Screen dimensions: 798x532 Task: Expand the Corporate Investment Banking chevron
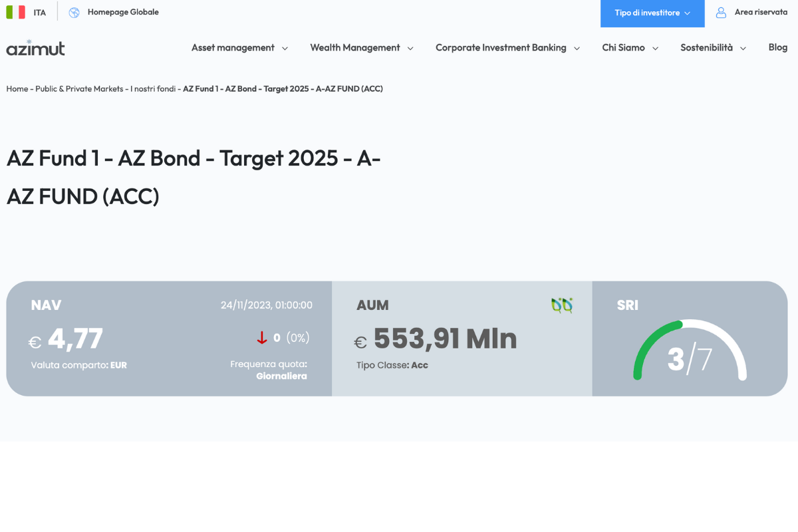point(577,49)
